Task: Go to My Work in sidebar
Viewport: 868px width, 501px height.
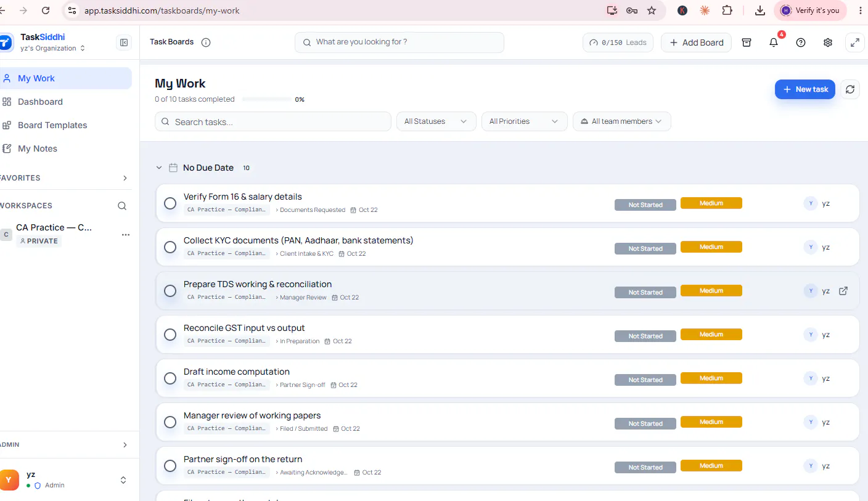Action: click(x=65, y=78)
